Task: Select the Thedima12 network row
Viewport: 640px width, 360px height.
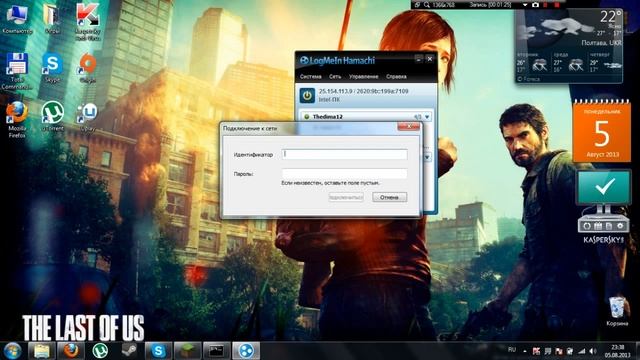Action: click(366, 117)
